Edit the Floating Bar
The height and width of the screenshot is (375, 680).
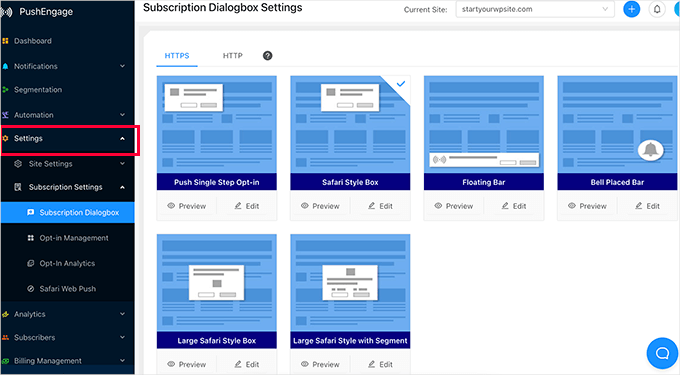pos(514,206)
